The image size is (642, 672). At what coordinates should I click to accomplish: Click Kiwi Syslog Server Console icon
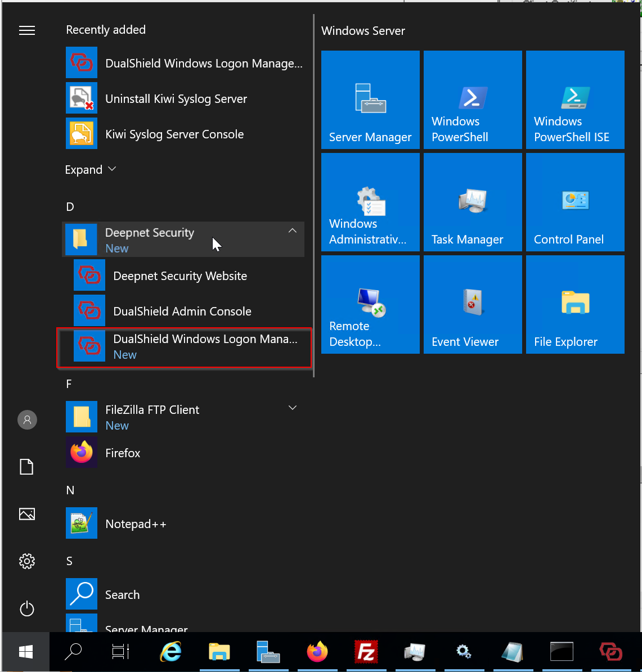click(x=82, y=134)
